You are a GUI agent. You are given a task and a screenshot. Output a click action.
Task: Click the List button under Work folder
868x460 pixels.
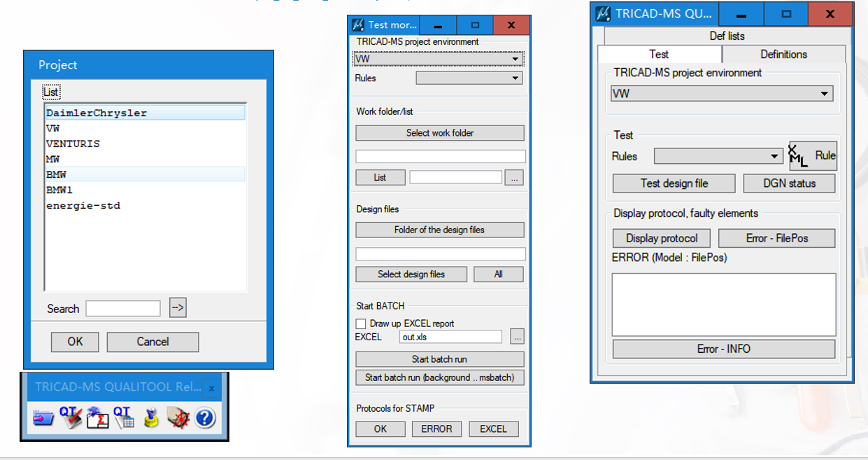click(x=380, y=177)
